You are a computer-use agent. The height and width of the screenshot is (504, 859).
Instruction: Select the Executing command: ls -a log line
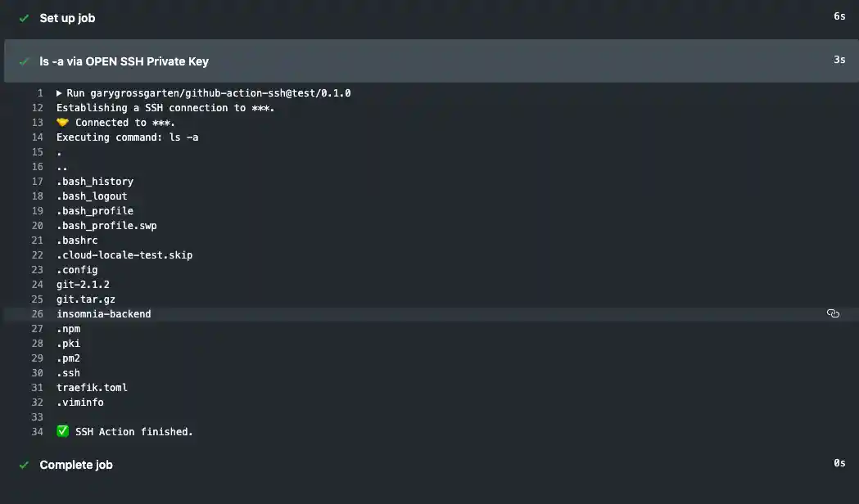click(126, 137)
